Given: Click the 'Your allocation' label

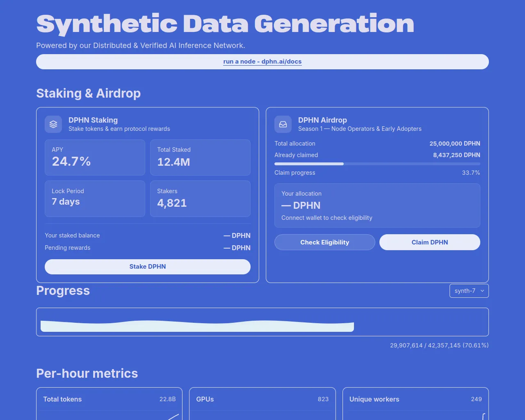Looking at the screenshot, I should (301, 194).
